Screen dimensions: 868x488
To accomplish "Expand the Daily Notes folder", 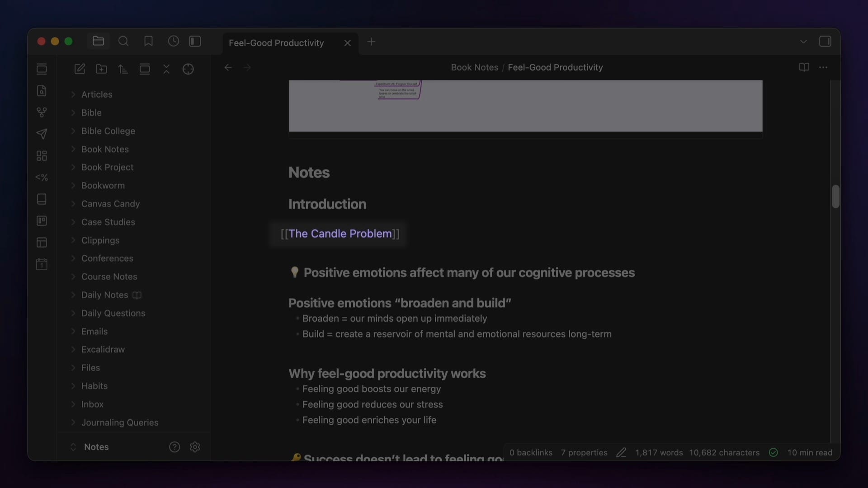I will 104,295.
